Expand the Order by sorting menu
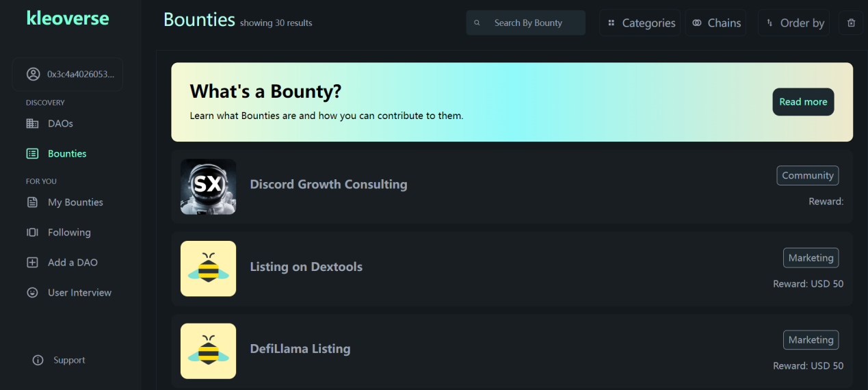Viewport: 868px width, 390px height. [793, 23]
